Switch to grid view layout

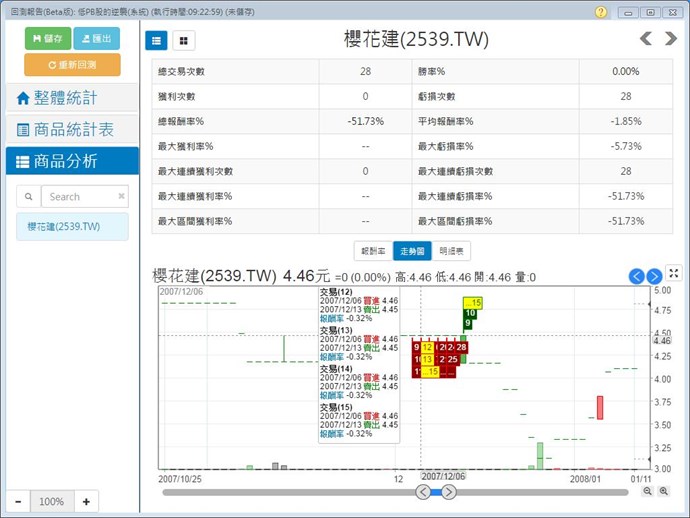tap(184, 40)
